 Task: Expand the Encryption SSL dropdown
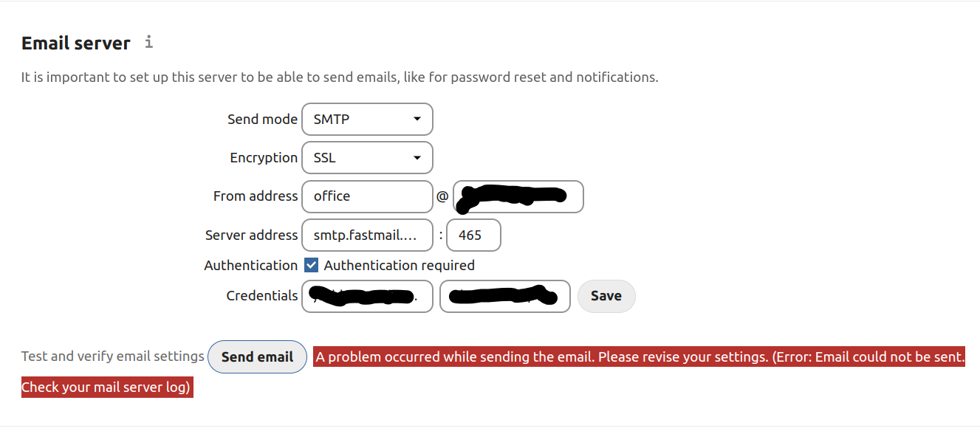pos(367,157)
